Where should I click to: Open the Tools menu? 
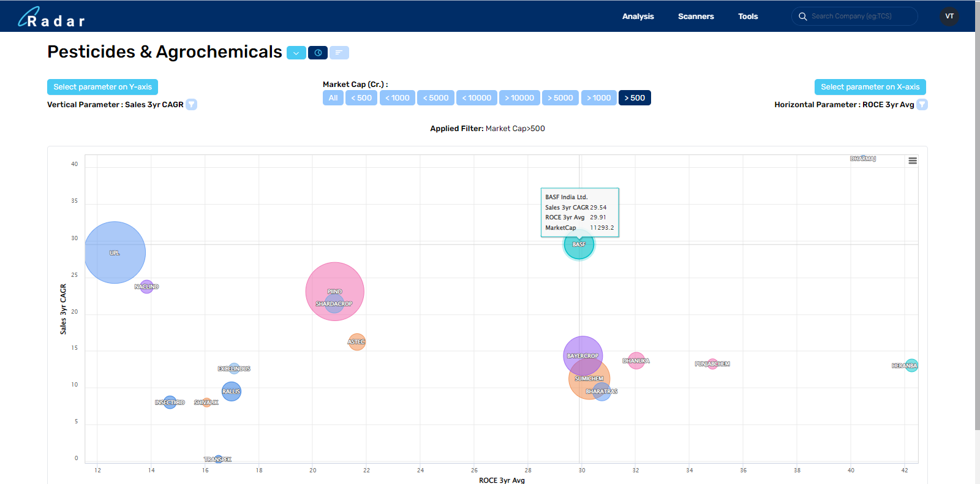[x=748, y=17]
